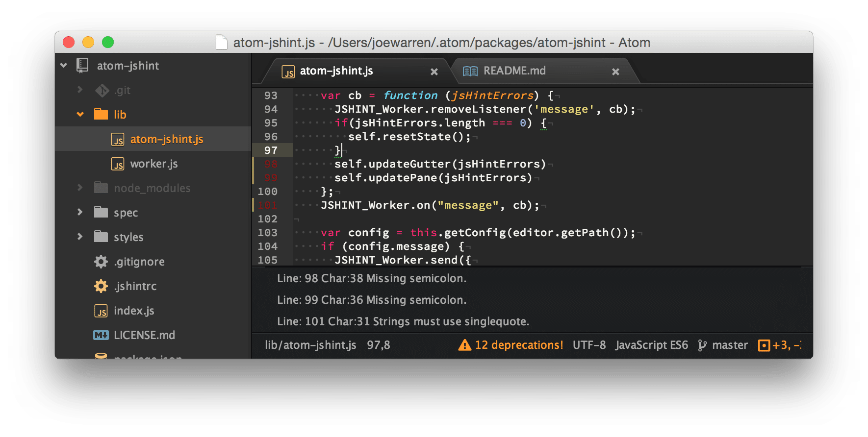Click line number 100 in the gutter

click(268, 192)
